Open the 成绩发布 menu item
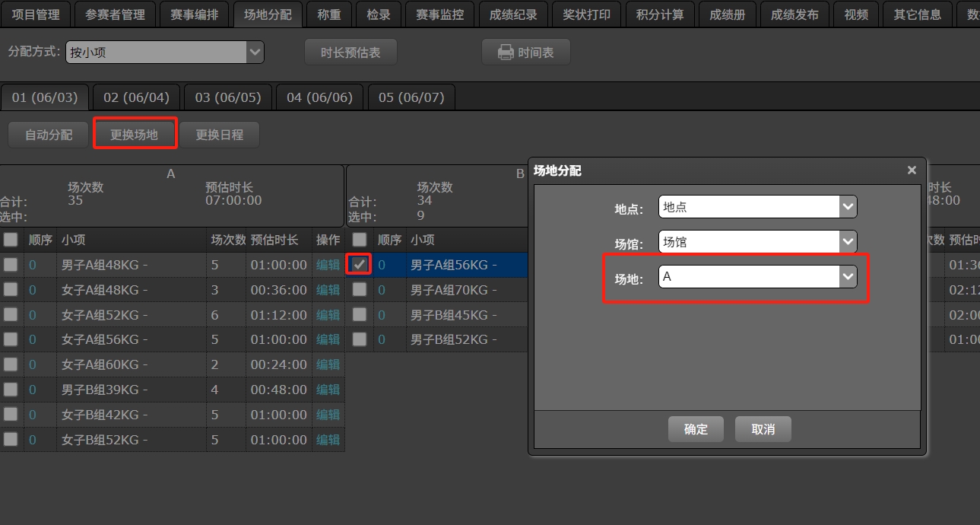This screenshot has width=980, height=525. point(794,14)
